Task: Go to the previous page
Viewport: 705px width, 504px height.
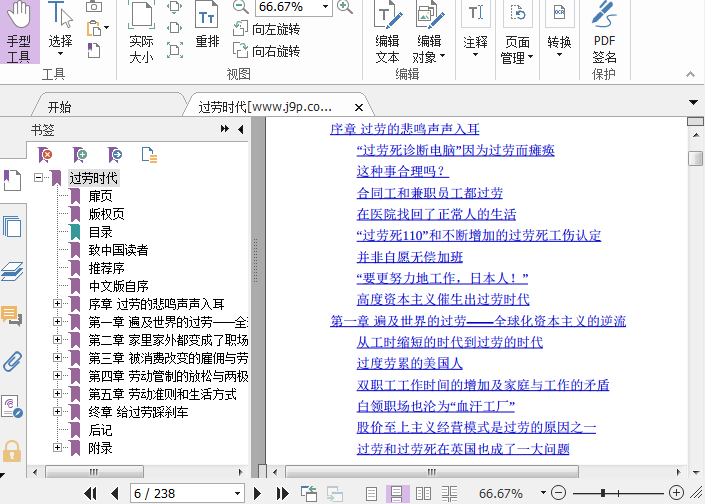Action: click(115, 494)
